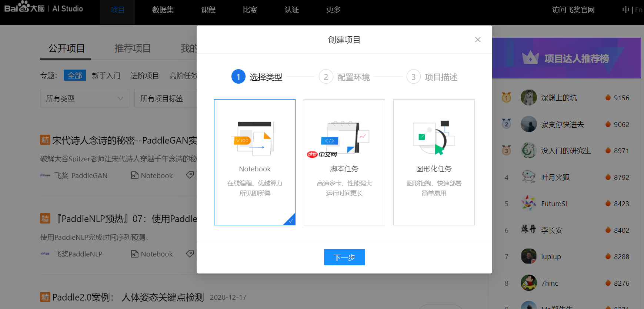Choose the 图形化任务 project type card
644x309 pixels.
(x=434, y=162)
